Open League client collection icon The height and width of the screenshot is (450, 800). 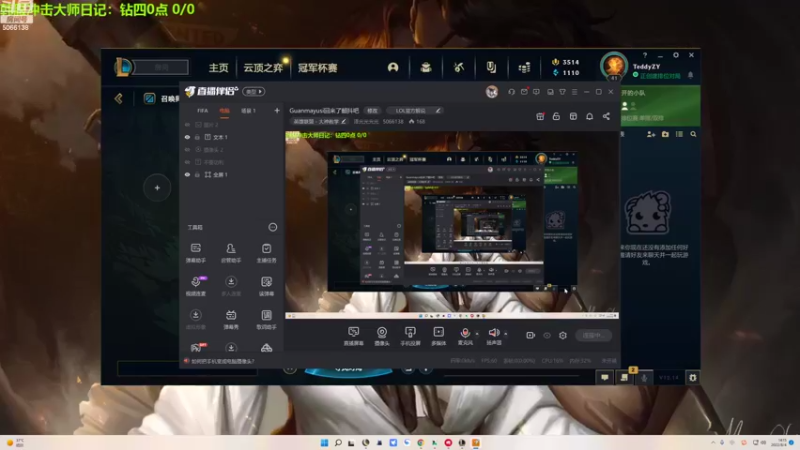point(426,67)
